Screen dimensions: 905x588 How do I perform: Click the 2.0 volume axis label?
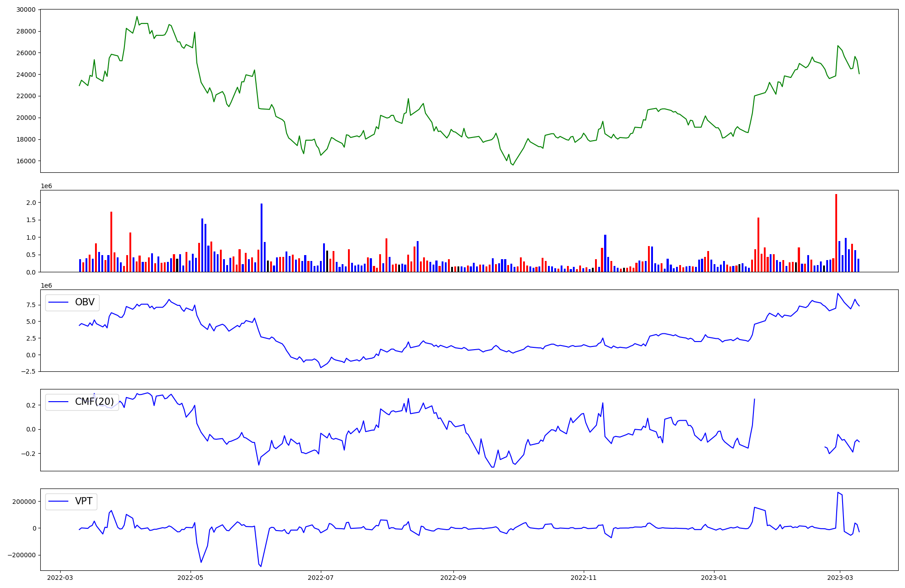tap(31, 203)
